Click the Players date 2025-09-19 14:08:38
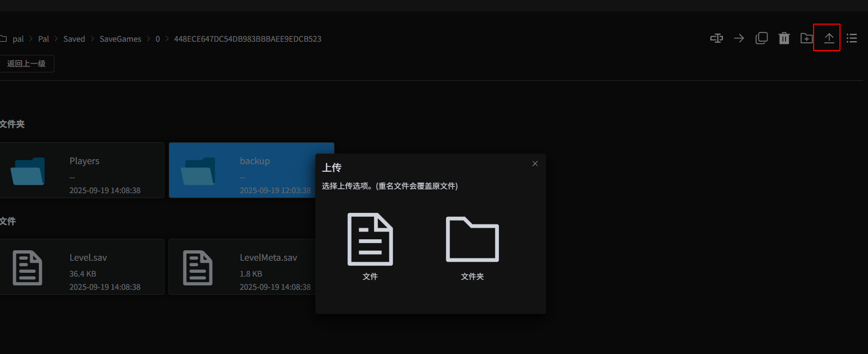Screen dimensions: 868x354 click(105, 190)
